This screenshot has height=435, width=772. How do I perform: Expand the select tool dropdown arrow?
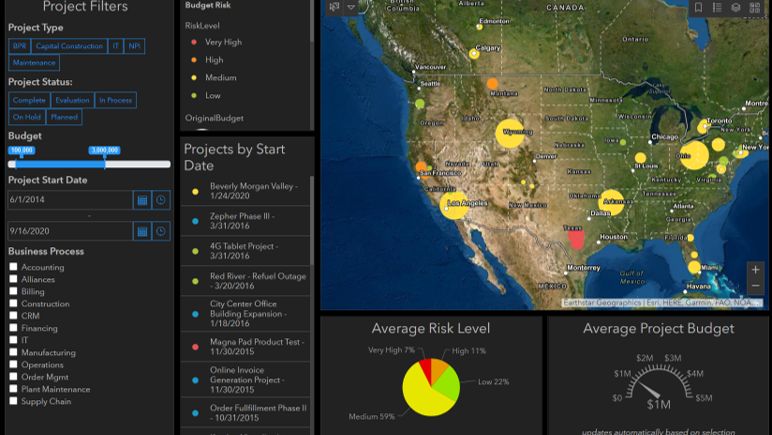(x=351, y=7)
